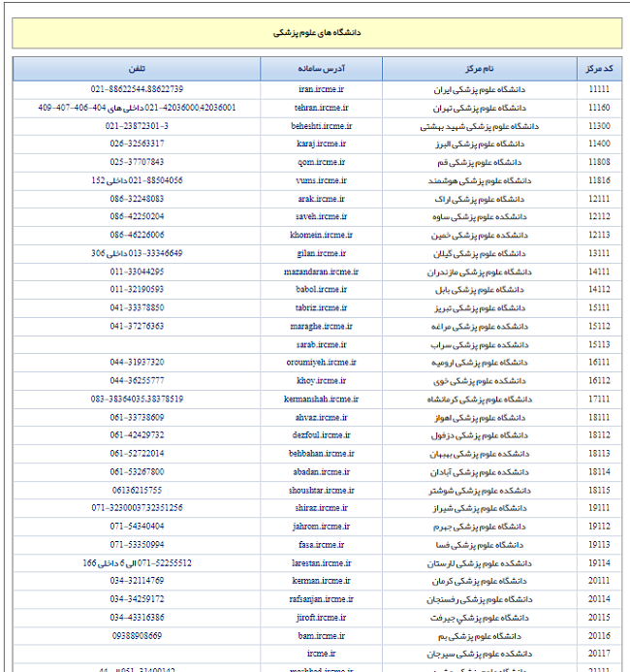Select center code 11160
The height and width of the screenshot is (672, 630).
599,108
